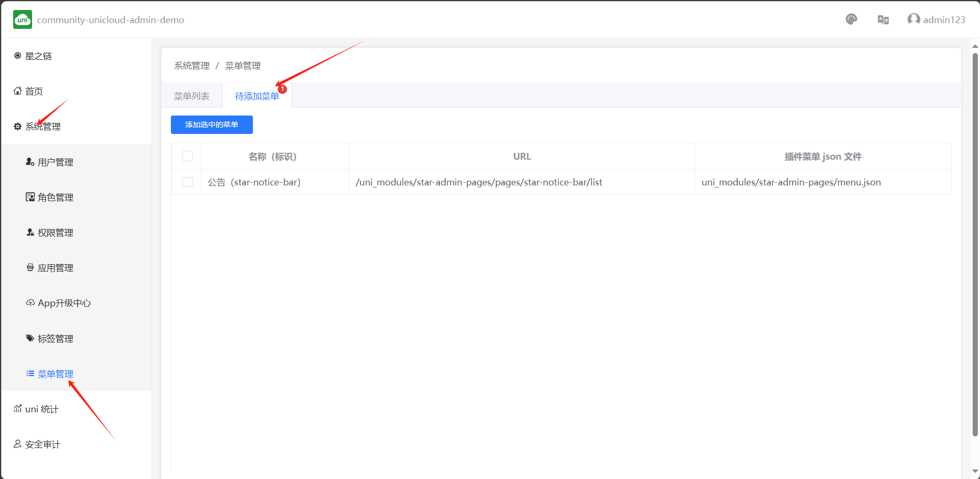The height and width of the screenshot is (479, 980).
Task: Click the gear icon beside 系统管理
Action: point(17,127)
